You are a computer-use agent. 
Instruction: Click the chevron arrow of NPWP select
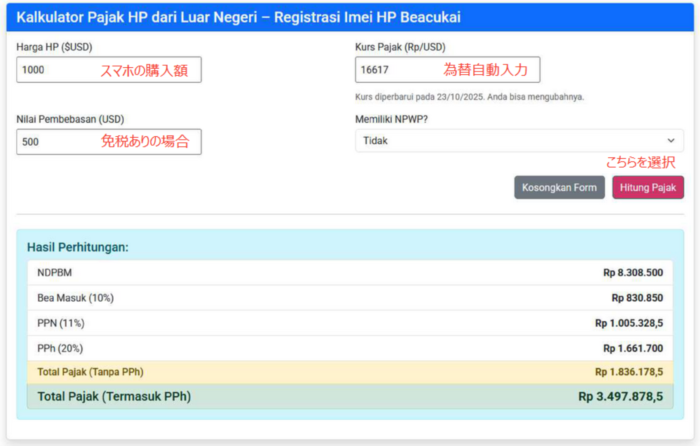click(x=670, y=141)
